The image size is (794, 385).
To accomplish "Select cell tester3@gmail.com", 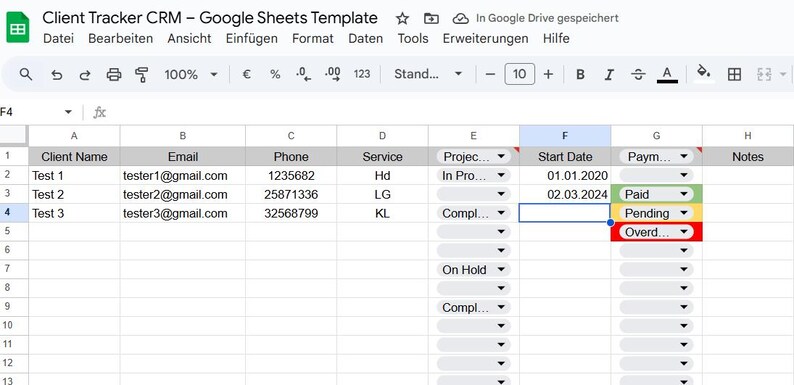I will tap(183, 213).
